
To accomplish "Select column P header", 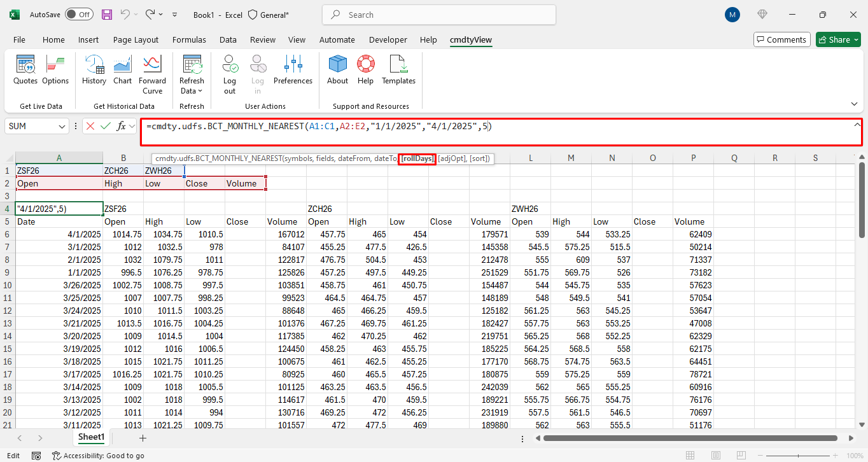I will pyautogui.click(x=693, y=158).
